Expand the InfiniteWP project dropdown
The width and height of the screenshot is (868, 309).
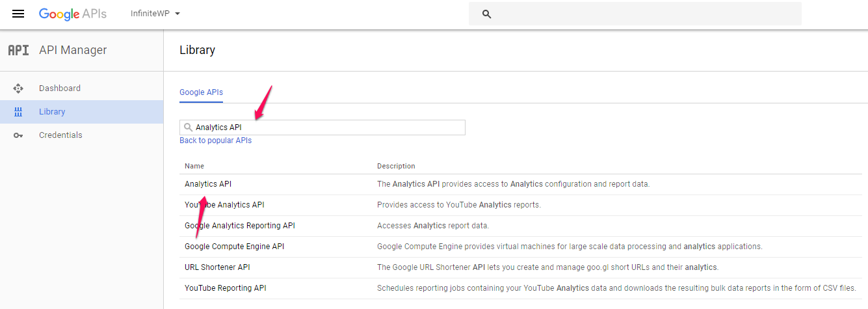tap(155, 14)
